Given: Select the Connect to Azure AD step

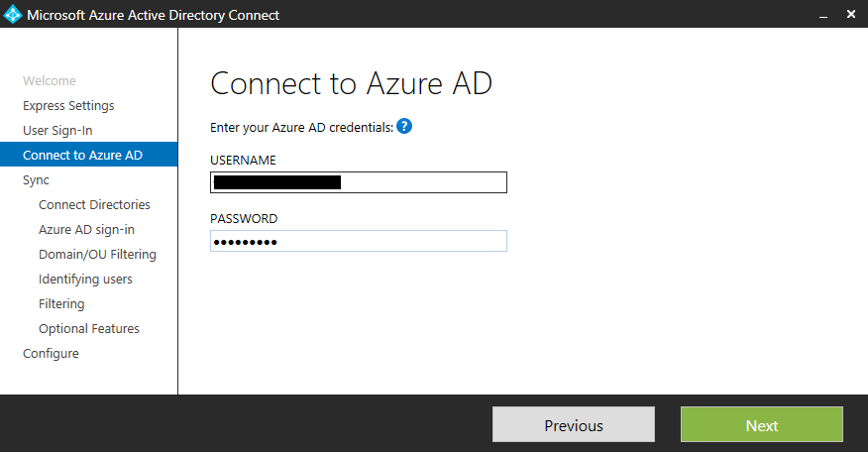Looking at the screenshot, I should click(82, 156).
